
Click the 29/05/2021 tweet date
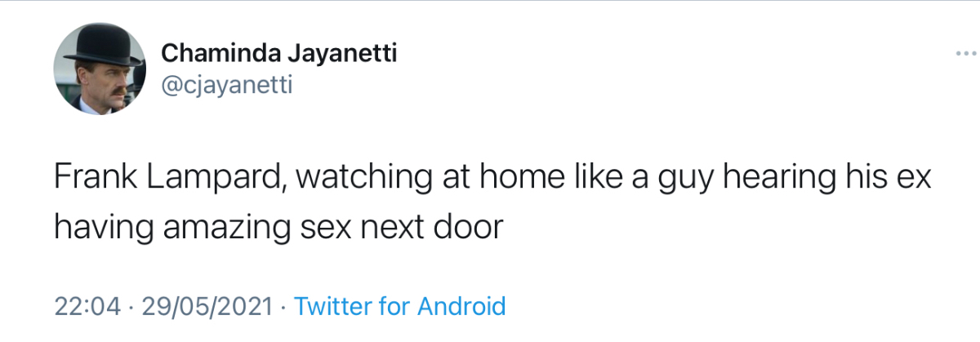click(x=206, y=307)
